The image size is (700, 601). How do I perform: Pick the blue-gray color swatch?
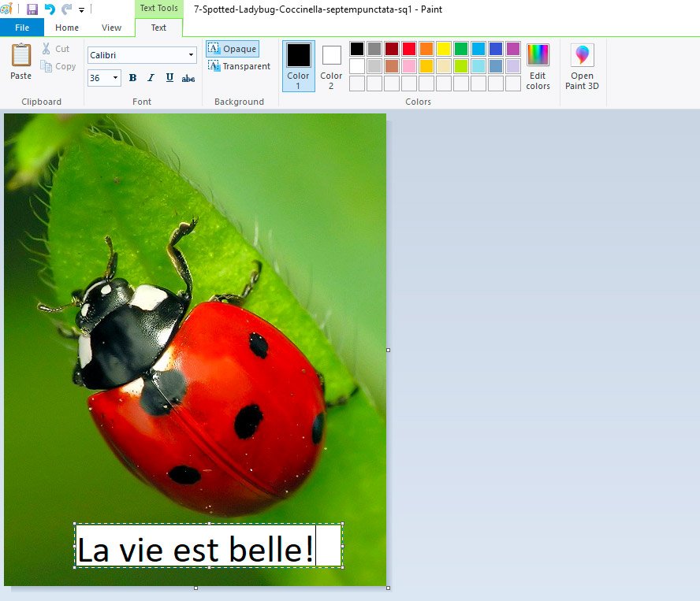(496, 66)
